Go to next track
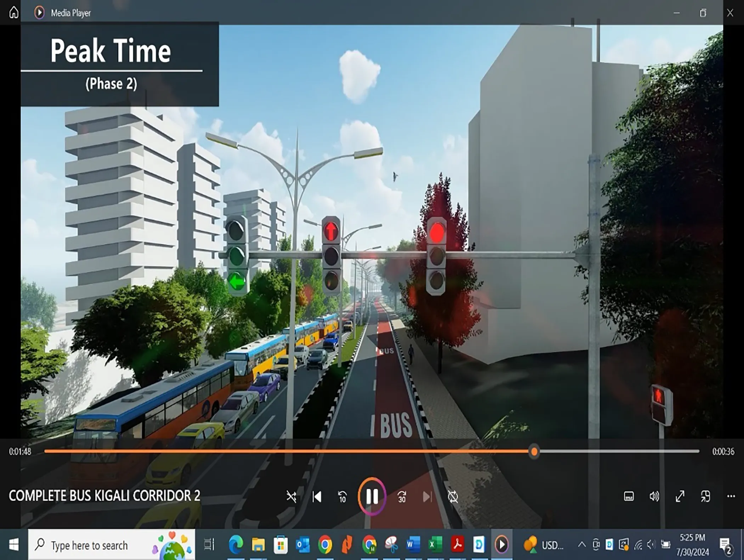The height and width of the screenshot is (560, 744). (x=427, y=497)
